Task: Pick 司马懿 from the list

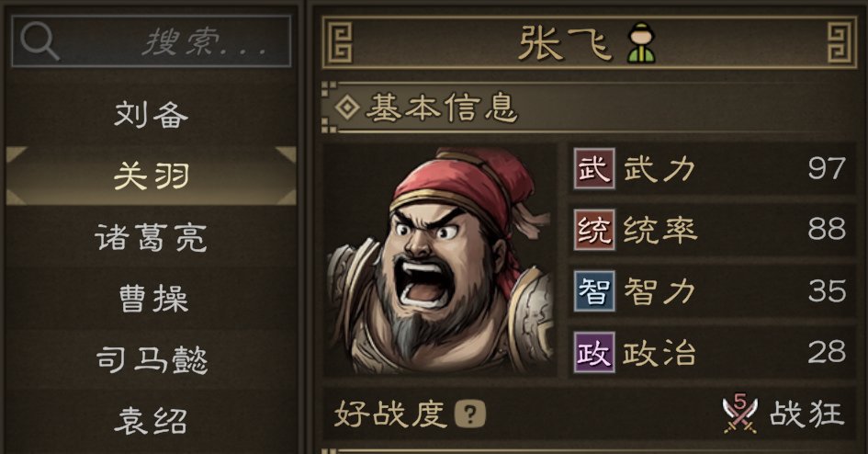Action: coord(152,360)
